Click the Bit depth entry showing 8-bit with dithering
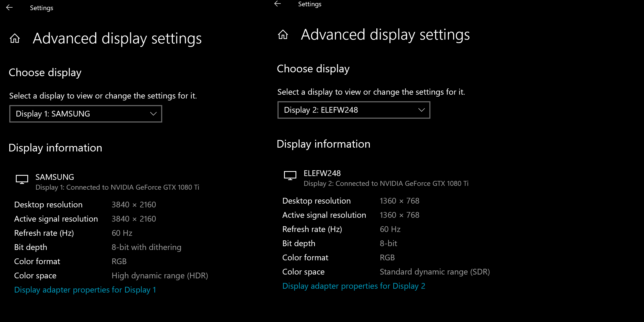Viewport: 644px width, 322px height. click(146, 247)
